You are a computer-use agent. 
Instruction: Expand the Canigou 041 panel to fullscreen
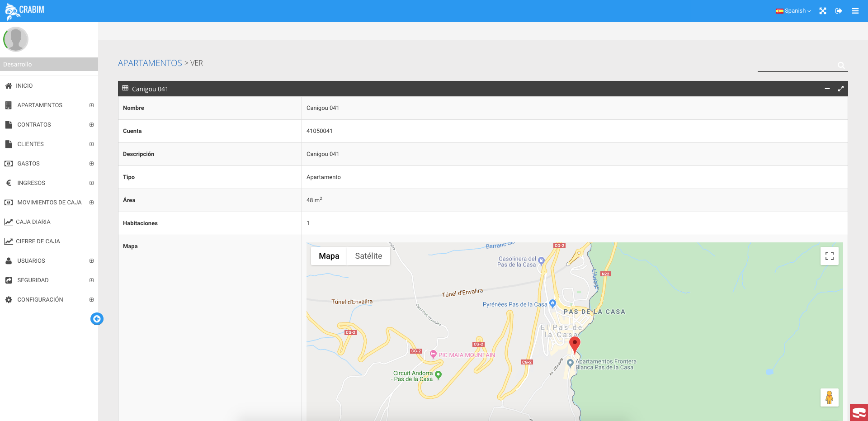[841, 89]
